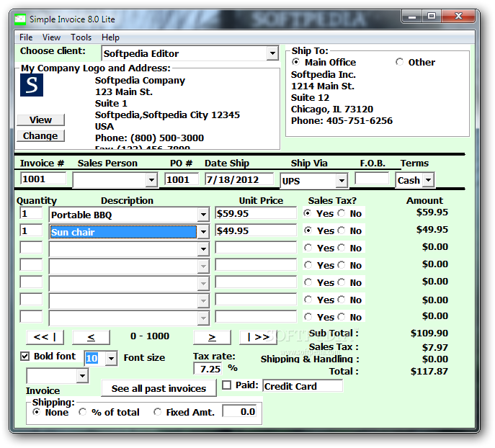Open the View menu
Screen dimensions: 495x448
(51, 37)
